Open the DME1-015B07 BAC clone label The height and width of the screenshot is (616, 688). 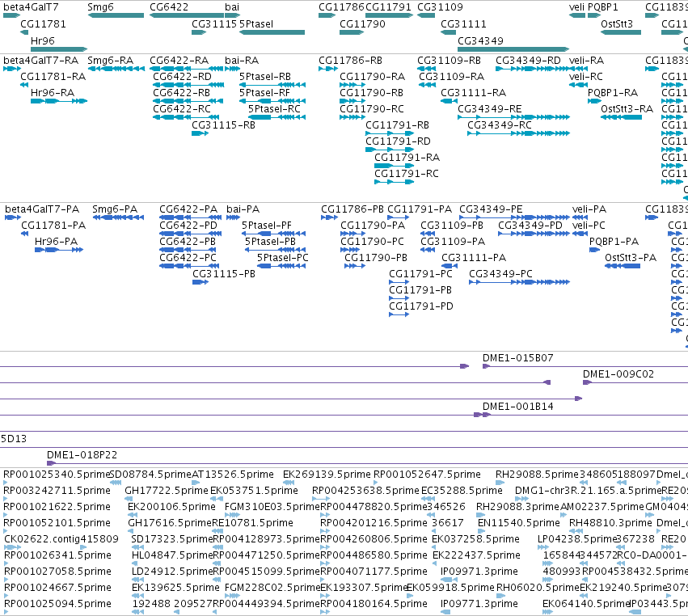(x=517, y=357)
